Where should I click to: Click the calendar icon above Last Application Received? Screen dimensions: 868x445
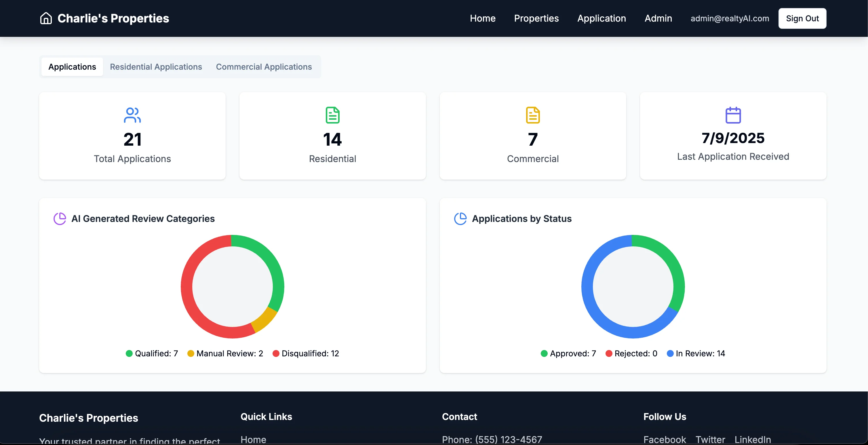pos(733,115)
